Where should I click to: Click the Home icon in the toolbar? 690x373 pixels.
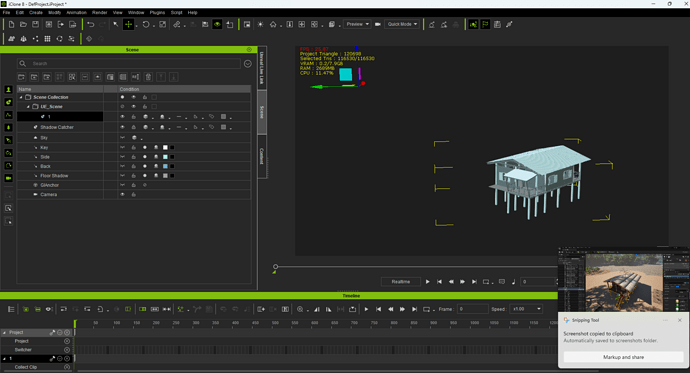273,24
